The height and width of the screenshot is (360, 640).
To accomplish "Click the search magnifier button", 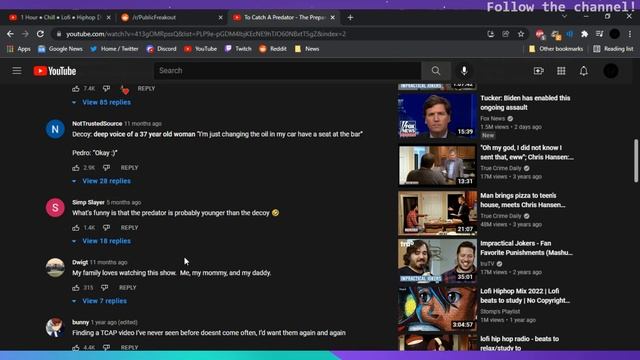I will coord(436,71).
